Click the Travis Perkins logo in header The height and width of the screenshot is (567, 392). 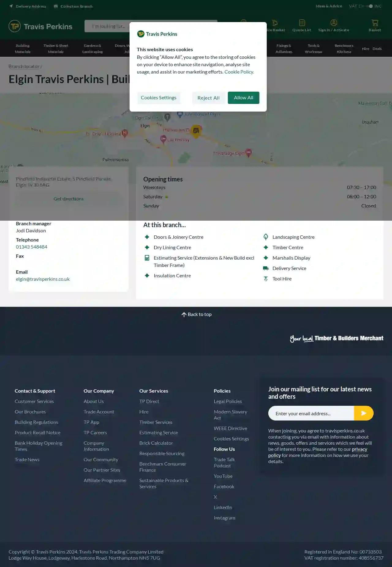40,26
